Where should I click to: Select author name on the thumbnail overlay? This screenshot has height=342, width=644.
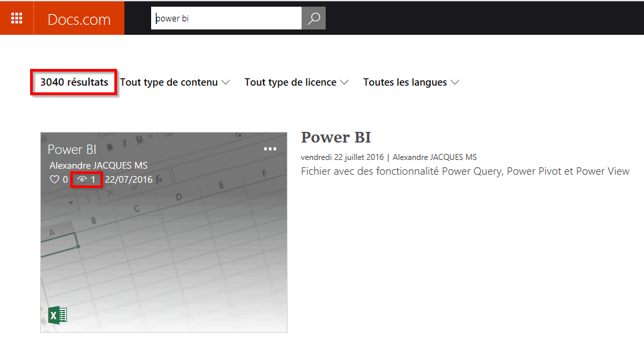(98, 165)
